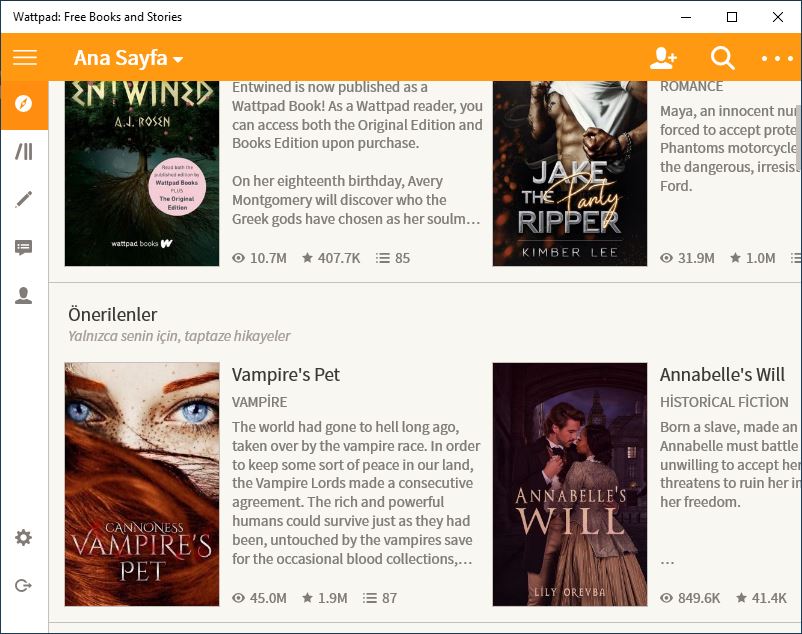This screenshot has height=634, width=802.
Task: Click the 'Yalnızca senin için, taptaze hikayeler' subtitle
Action: [x=179, y=336]
